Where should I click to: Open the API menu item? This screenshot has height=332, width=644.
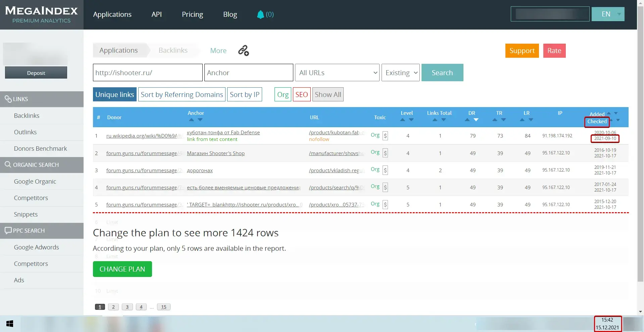(157, 14)
